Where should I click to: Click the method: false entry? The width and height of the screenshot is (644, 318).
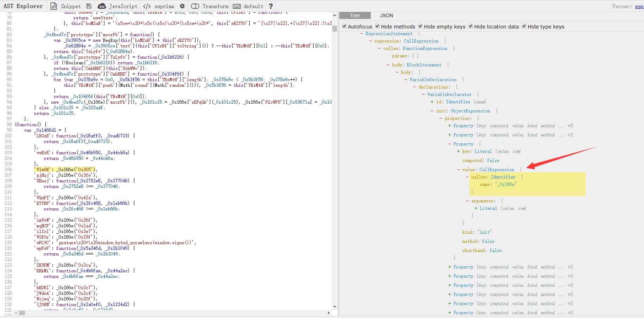(x=478, y=241)
